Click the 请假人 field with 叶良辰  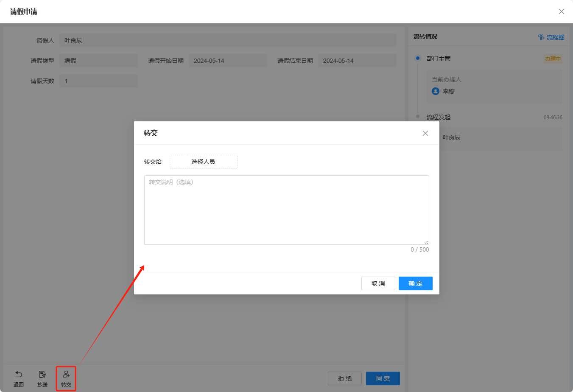228,40
